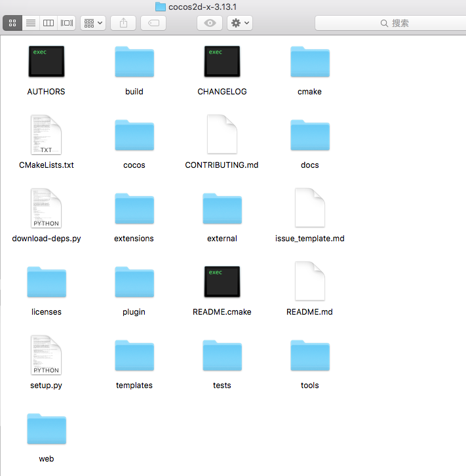This screenshot has height=476, width=466.
Task: Click the 'CONTRIBUTING.md' file name label
Action: pyautogui.click(x=222, y=165)
